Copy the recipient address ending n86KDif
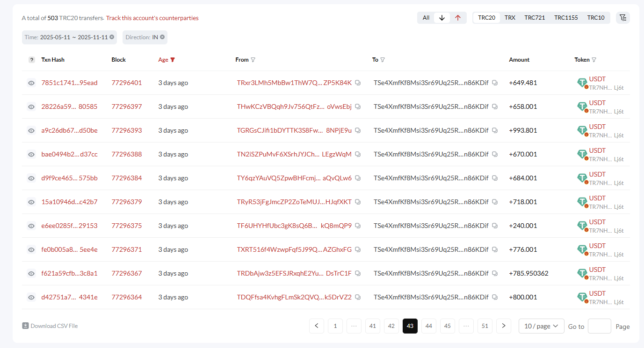The image size is (644, 348). [x=494, y=83]
